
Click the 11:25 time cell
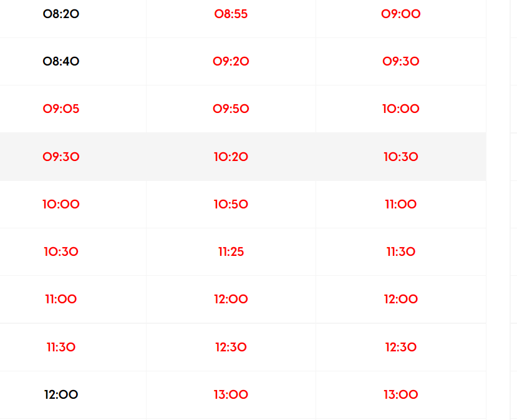coord(231,252)
